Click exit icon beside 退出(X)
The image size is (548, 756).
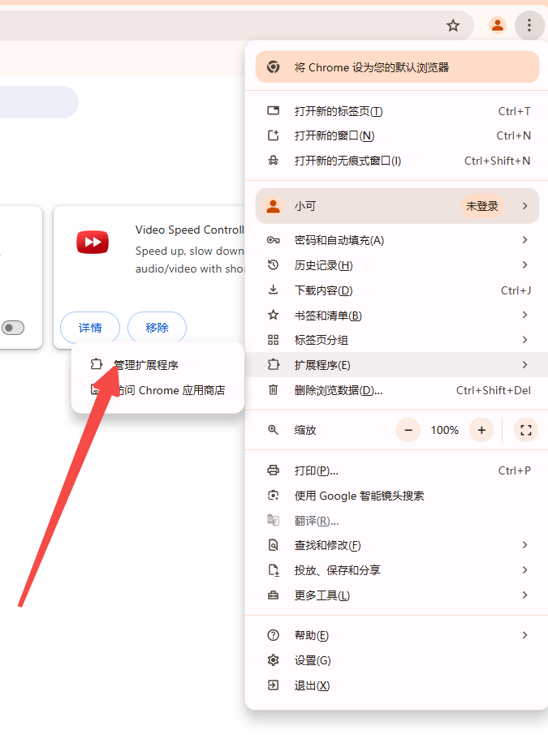273,685
